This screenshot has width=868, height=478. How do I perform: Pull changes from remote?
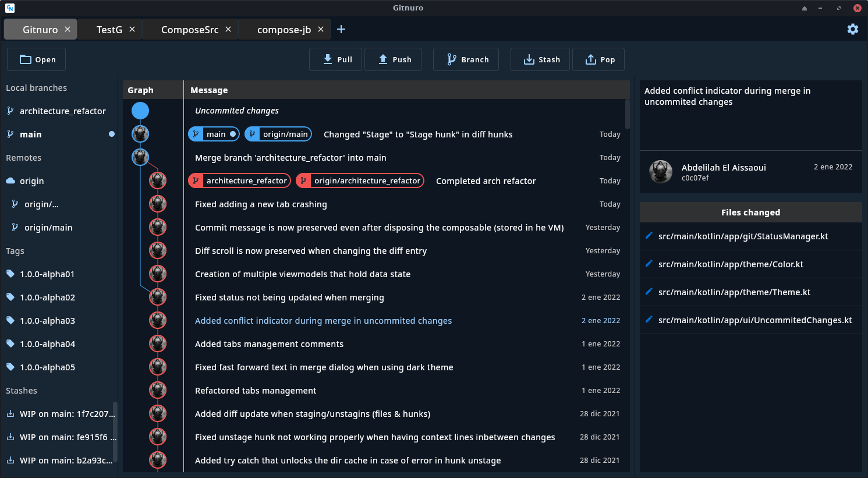pyautogui.click(x=335, y=59)
